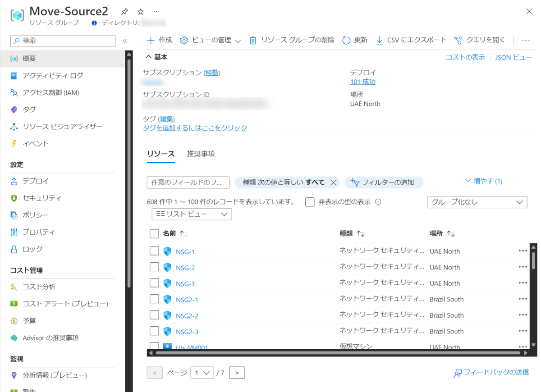Click タグを追加するにはここをクリック link

point(195,128)
